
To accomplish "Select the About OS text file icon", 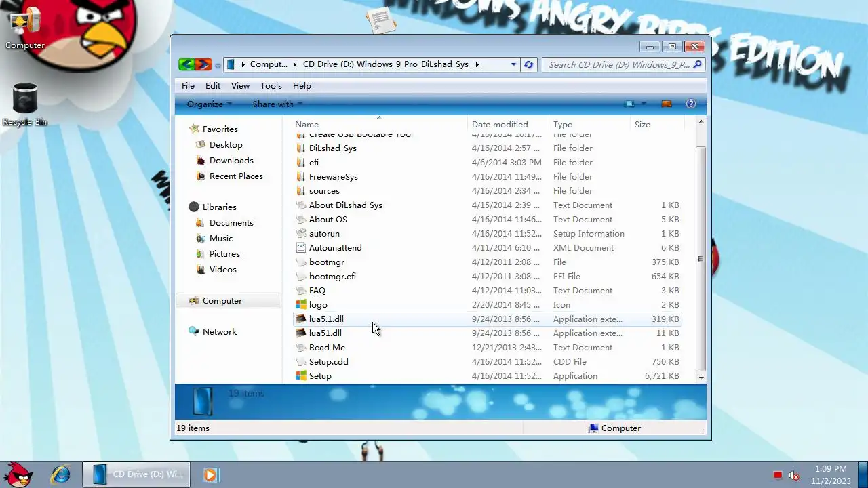I will point(301,220).
